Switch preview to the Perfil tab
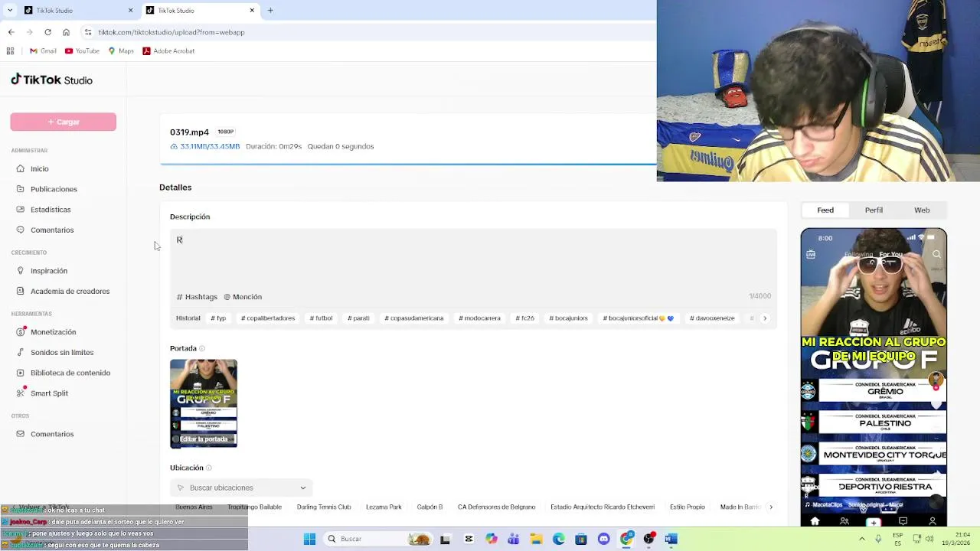 coord(874,210)
